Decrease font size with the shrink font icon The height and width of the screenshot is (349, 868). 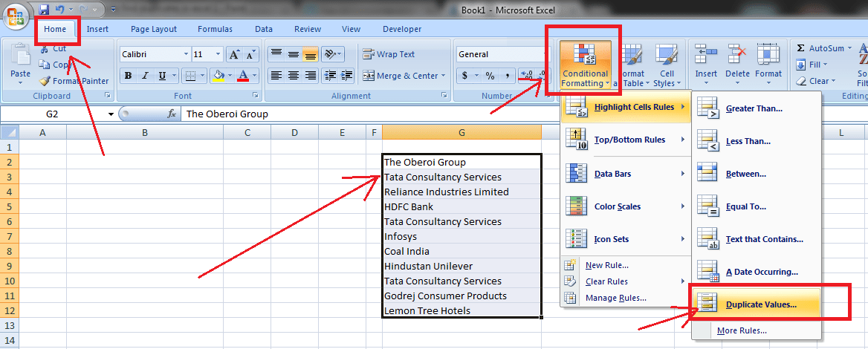[x=250, y=54]
